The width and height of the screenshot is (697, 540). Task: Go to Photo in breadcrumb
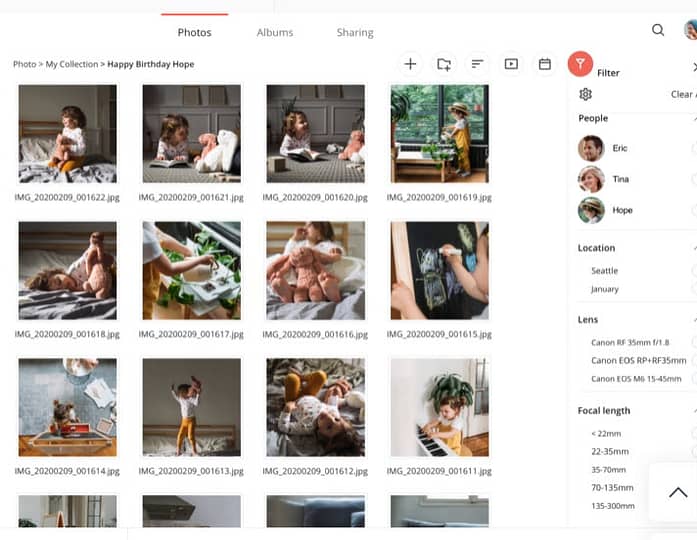pyautogui.click(x=24, y=64)
